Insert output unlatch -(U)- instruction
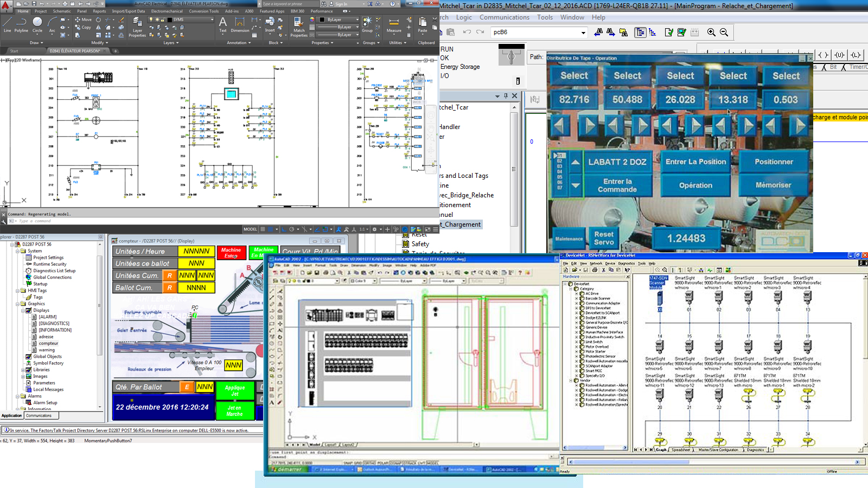The height and width of the screenshot is (488, 868). click(x=839, y=55)
